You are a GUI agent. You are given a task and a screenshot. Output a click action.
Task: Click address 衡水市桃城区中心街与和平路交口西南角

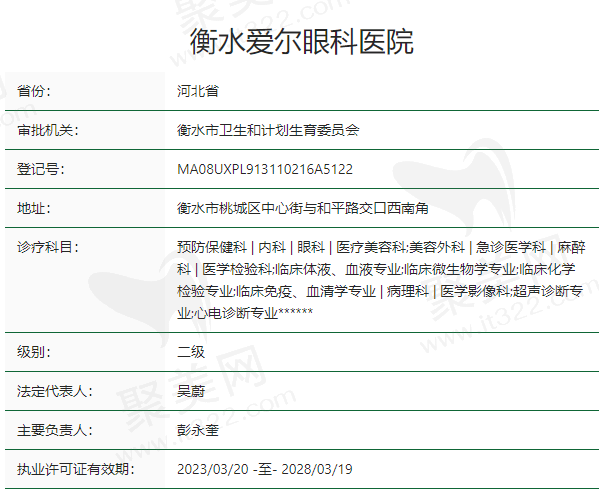303,208
